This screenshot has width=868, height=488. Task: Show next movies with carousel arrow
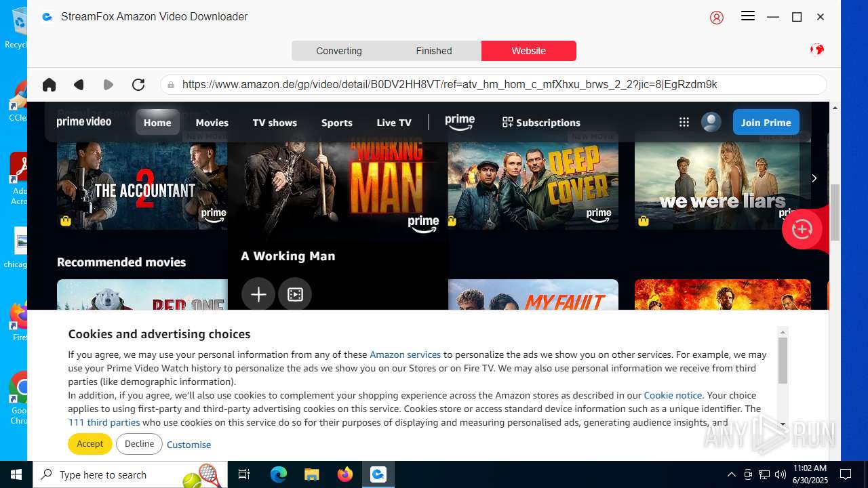814,178
